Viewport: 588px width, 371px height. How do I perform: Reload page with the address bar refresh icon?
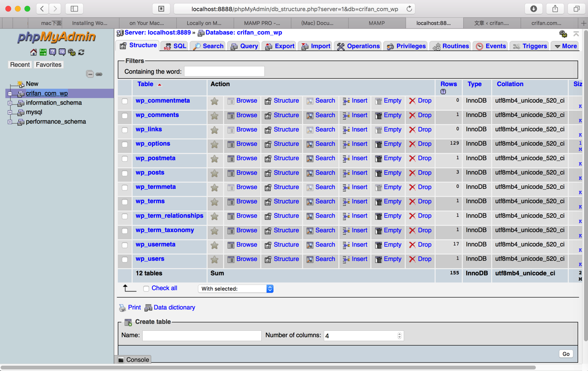409,9
